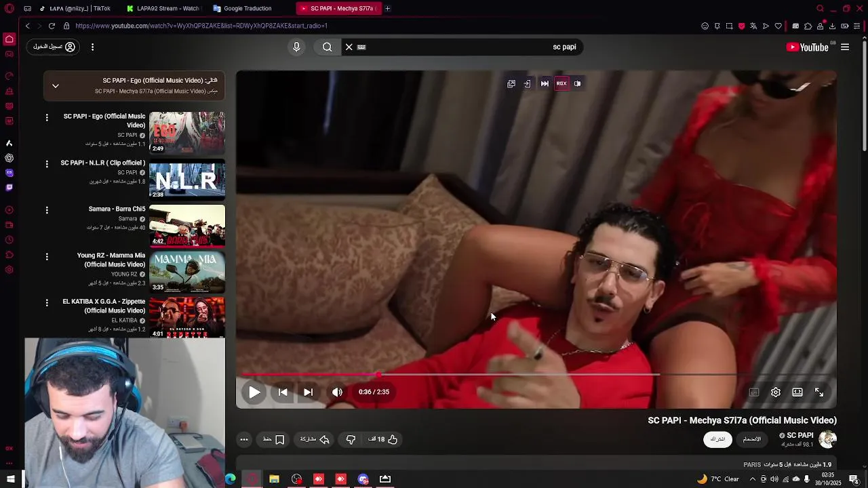Open the translate page icon in toolbar
Screen dimensions: 868x488
coord(753,26)
